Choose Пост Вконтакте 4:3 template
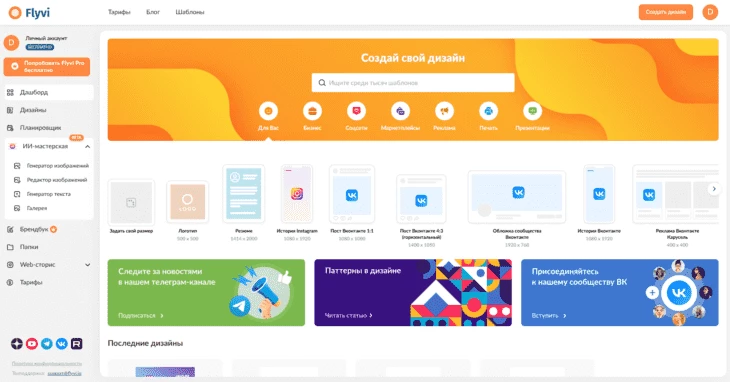 pyautogui.click(x=421, y=199)
